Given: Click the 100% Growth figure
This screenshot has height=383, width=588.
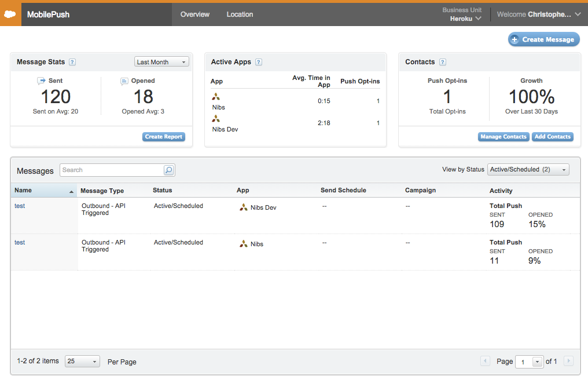Looking at the screenshot, I should coord(531,97).
